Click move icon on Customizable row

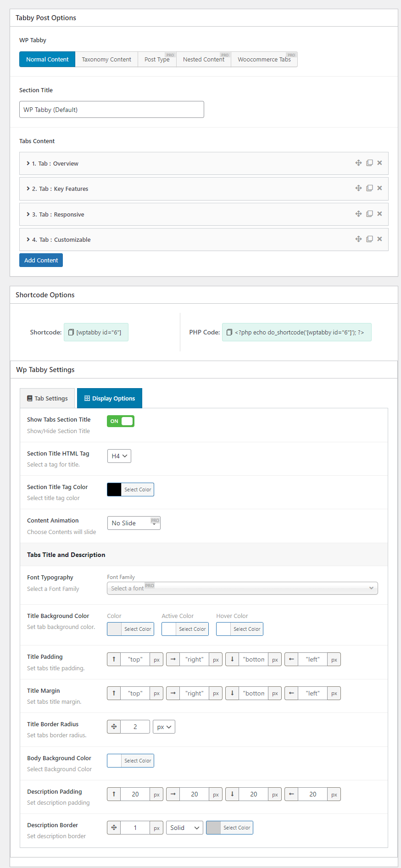tap(359, 239)
